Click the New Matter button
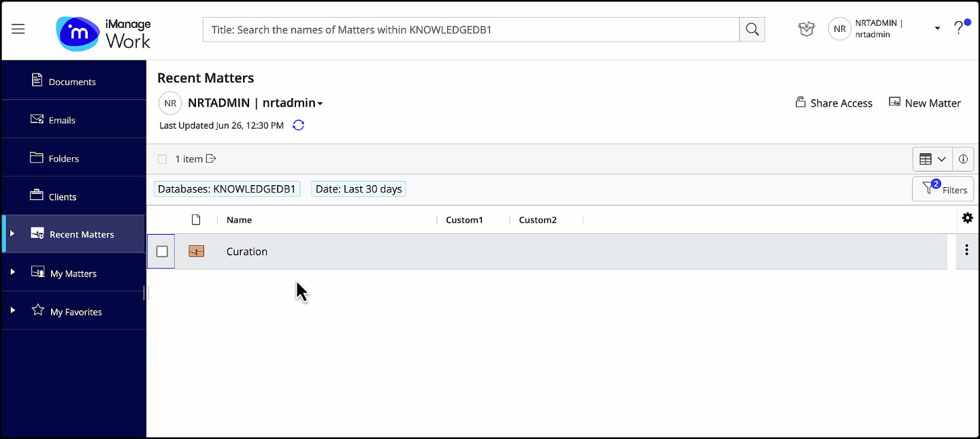The image size is (980, 439). click(x=925, y=103)
